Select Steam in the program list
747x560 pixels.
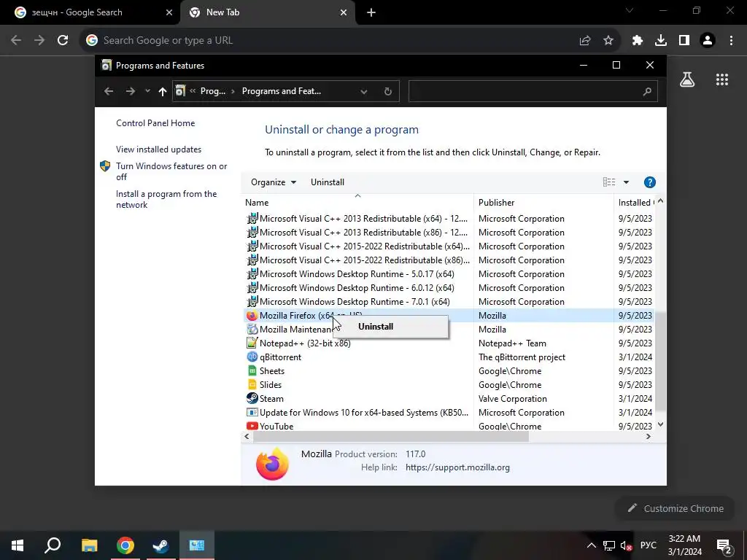pos(448,399)
